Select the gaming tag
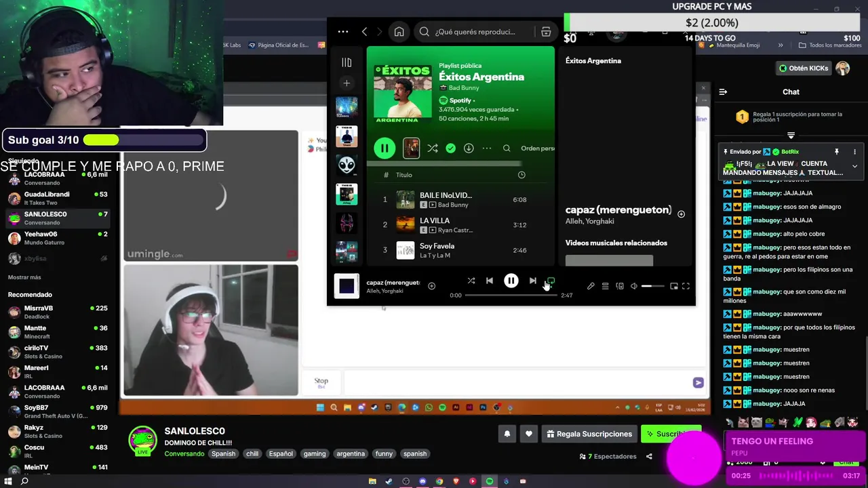The image size is (868, 488). 315,454
